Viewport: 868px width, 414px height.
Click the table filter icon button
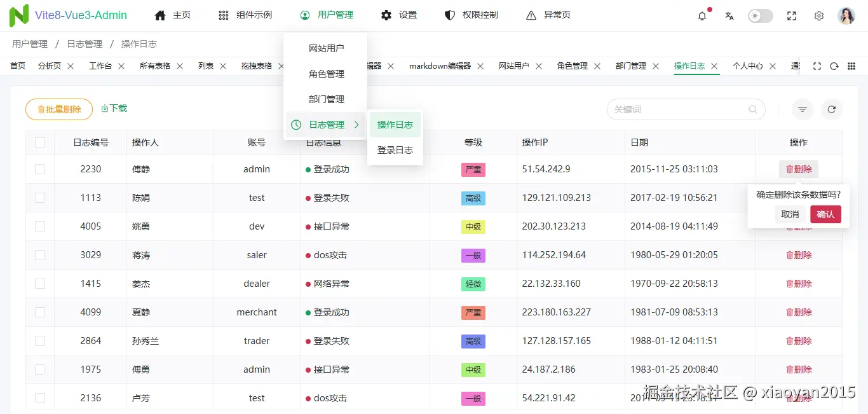(803, 109)
